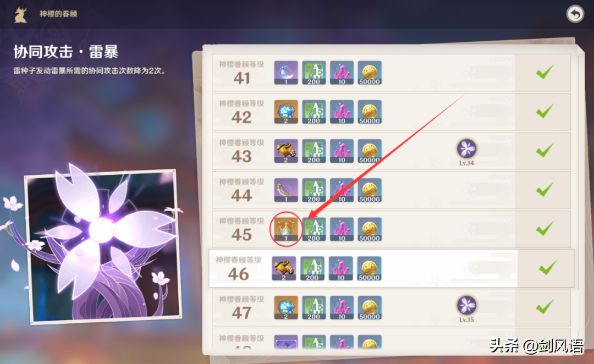The image size is (594, 364).
Task: Open the blue crystal chunk reward at level 42
Action: (286, 112)
